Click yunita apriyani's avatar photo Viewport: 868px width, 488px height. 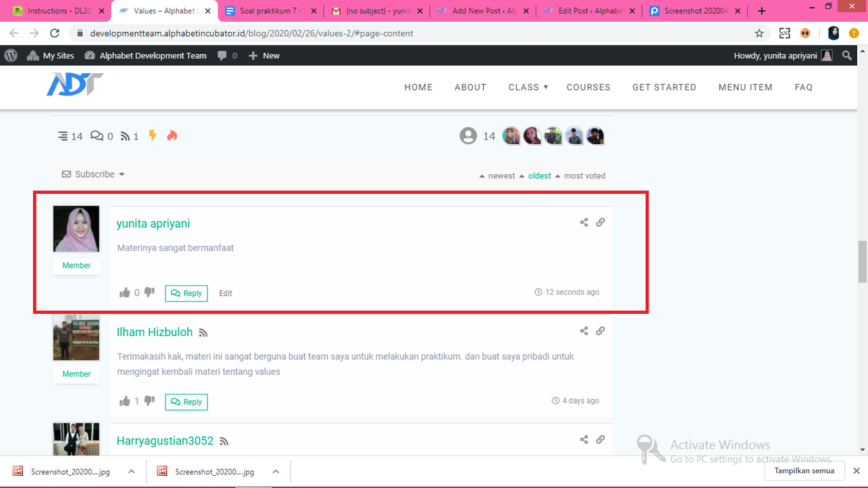(x=76, y=229)
